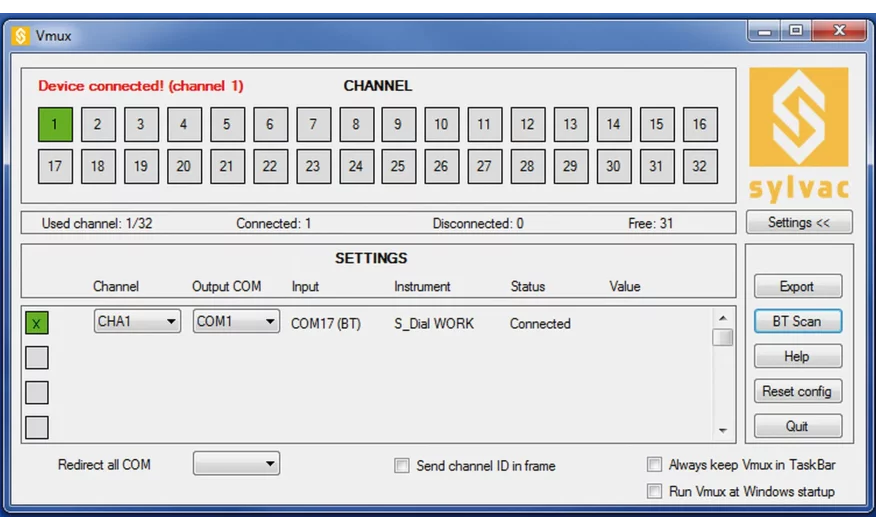Click the 'COM17 (BT)' input text
The image size is (876, 530).
pyautogui.click(x=326, y=324)
